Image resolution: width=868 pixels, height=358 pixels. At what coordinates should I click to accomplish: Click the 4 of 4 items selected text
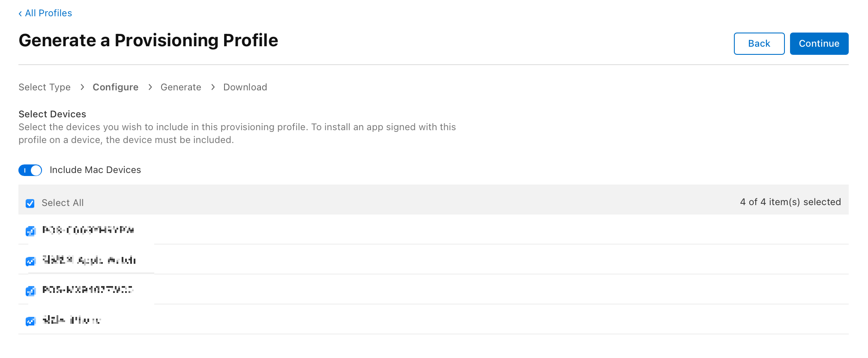tap(790, 202)
